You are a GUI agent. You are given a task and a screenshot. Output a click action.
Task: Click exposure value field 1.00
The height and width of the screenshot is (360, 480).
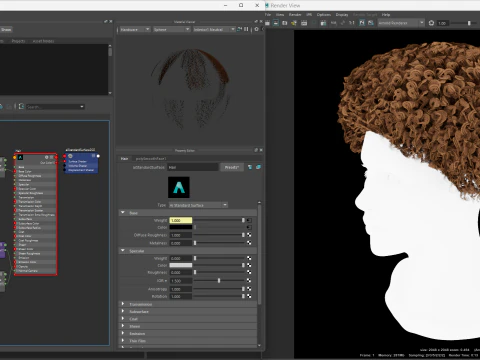click(x=442, y=23)
